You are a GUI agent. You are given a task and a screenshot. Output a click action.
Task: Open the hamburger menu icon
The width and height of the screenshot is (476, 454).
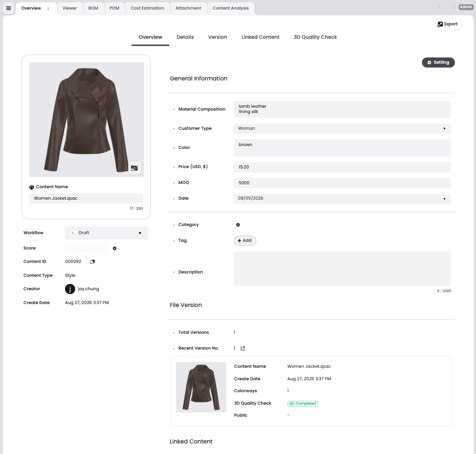(x=9, y=8)
